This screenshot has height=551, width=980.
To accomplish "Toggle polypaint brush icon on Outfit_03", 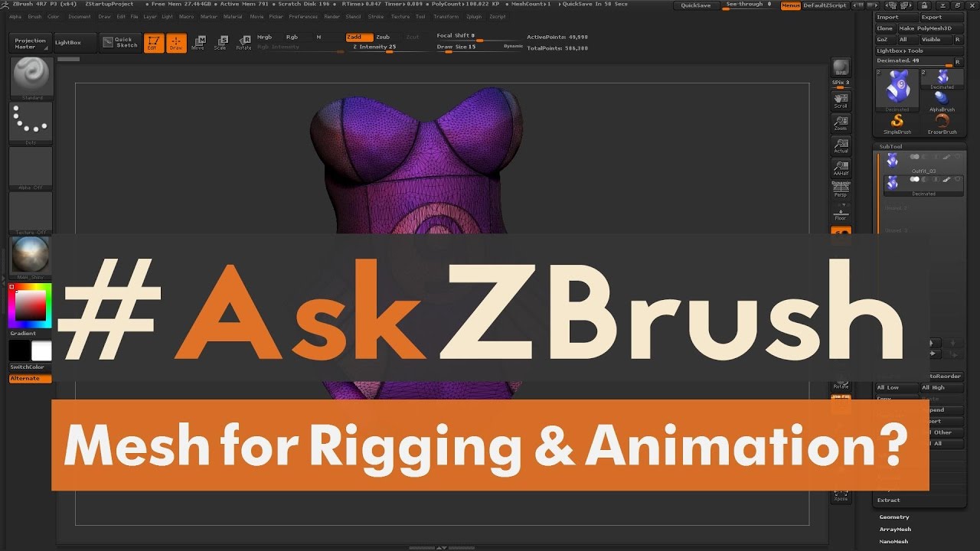I will (x=947, y=157).
